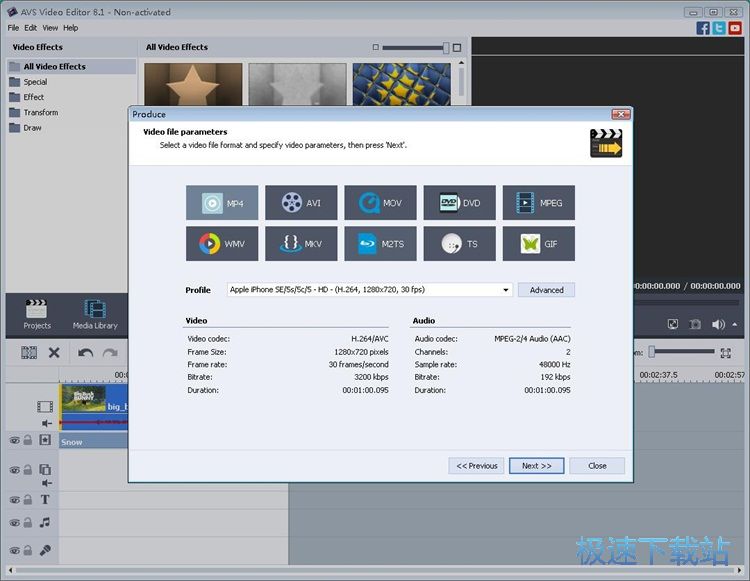Viewport: 750px width, 581px height.
Task: Choose the AVI format button
Action: 301,203
